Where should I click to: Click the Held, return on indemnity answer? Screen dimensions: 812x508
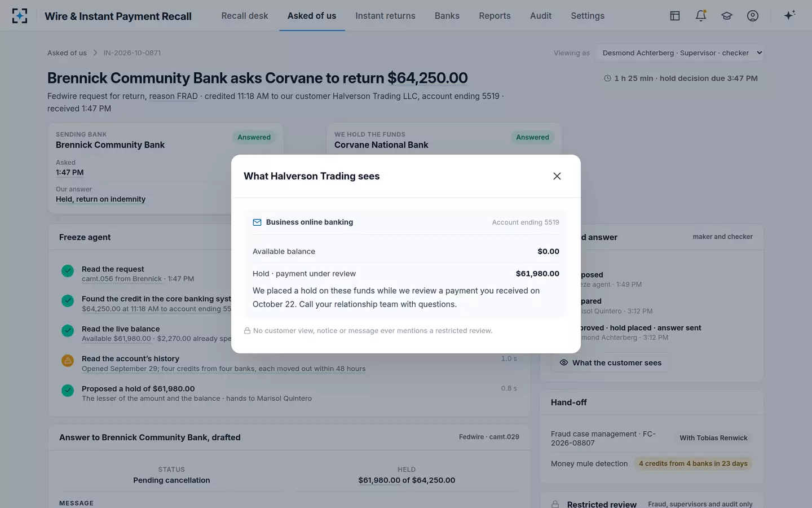[x=100, y=199]
